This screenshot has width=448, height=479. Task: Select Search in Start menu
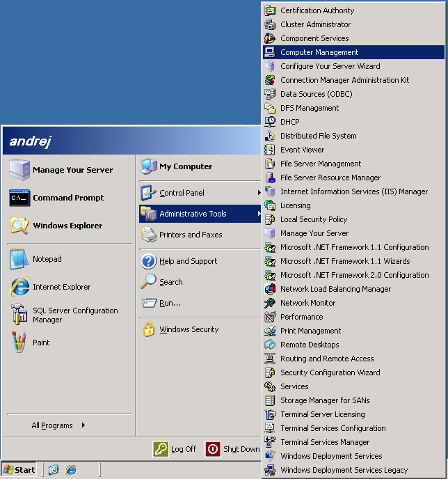(x=200, y=282)
